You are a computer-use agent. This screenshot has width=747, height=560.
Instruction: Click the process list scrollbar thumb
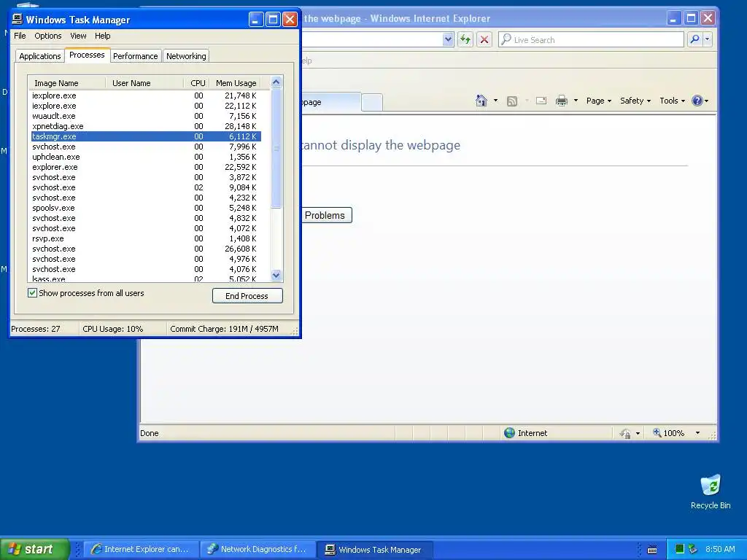[276, 148]
